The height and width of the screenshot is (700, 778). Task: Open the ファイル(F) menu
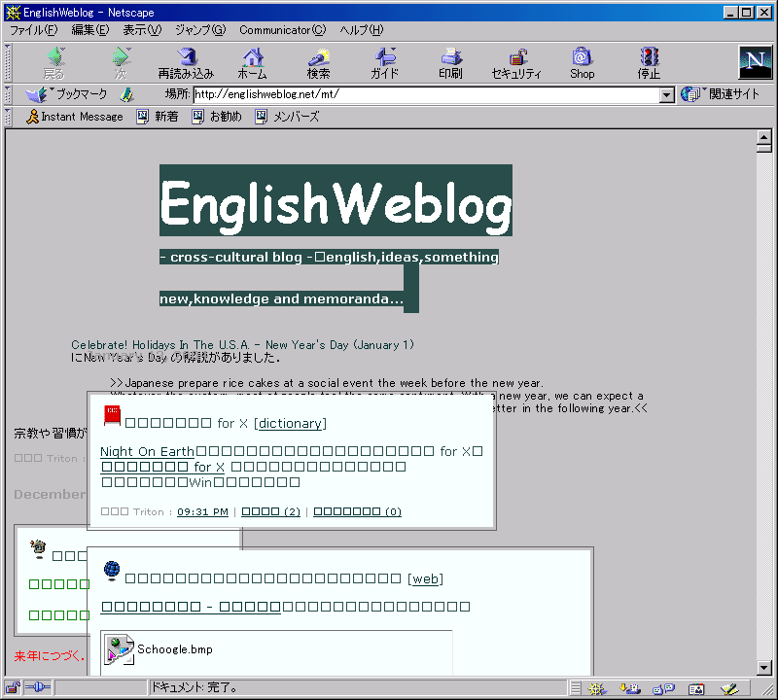(34, 30)
